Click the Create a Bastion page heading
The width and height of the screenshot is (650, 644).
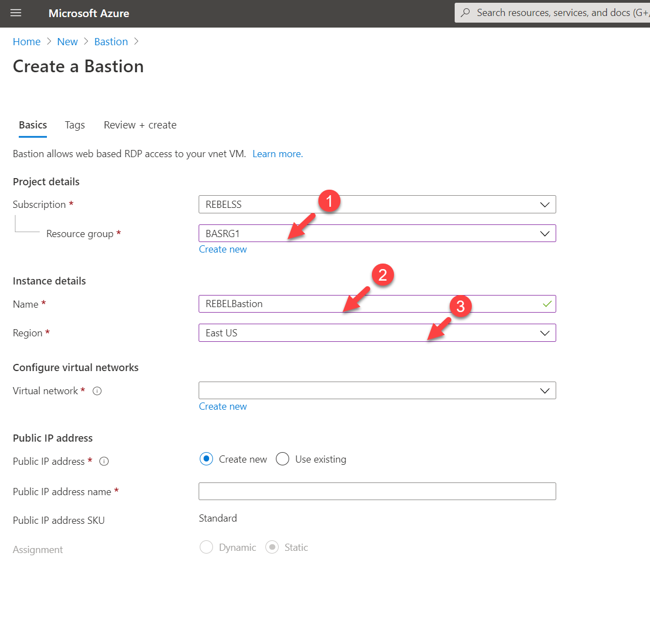tap(78, 67)
